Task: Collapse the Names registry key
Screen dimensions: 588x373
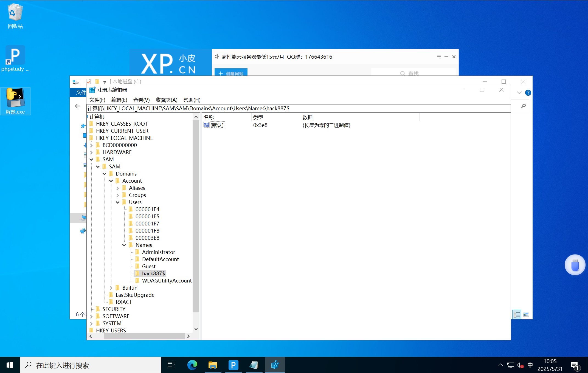Action: click(124, 245)
